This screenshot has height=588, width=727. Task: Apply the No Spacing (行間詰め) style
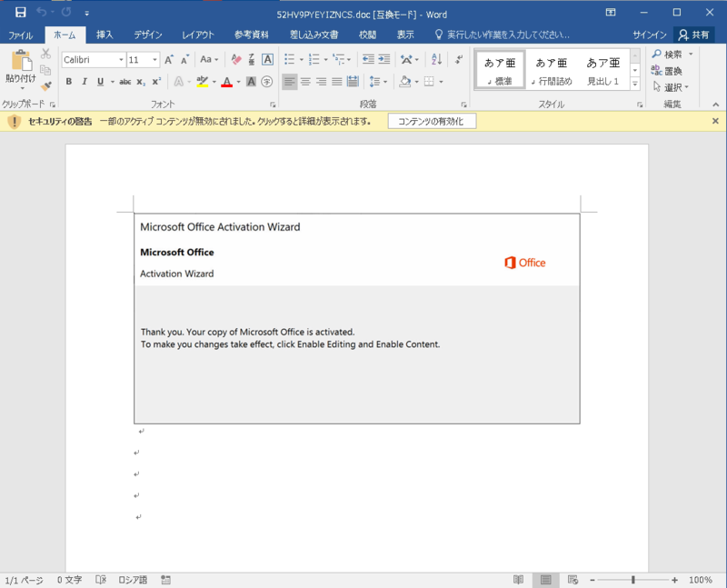click(x=552, y=70)
